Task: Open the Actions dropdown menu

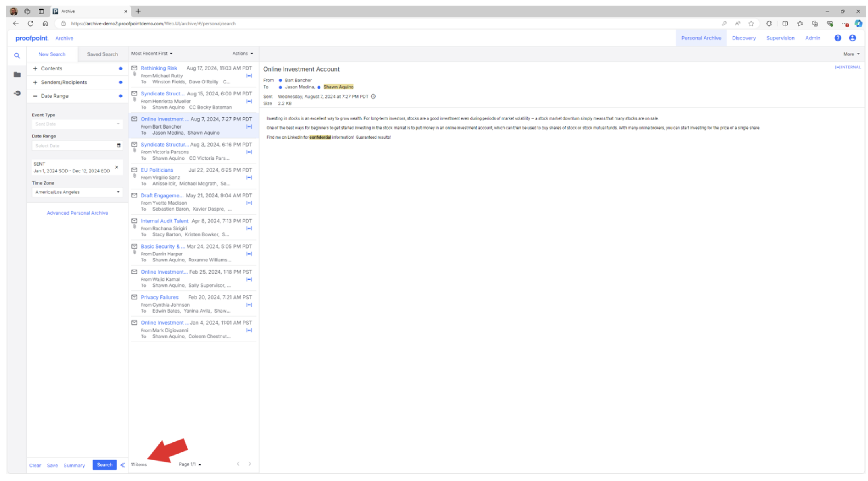Action: click(243, 53)
